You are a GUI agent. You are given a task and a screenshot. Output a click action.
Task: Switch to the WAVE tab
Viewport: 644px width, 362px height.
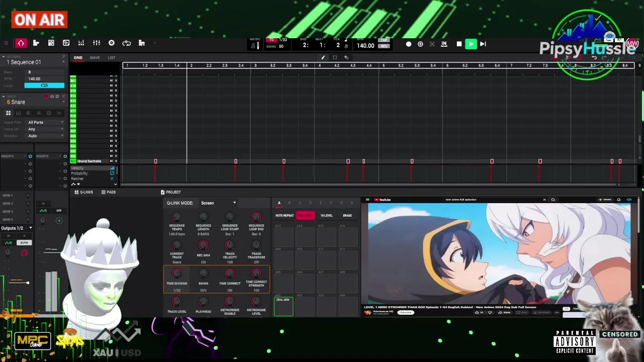point(95,58)
